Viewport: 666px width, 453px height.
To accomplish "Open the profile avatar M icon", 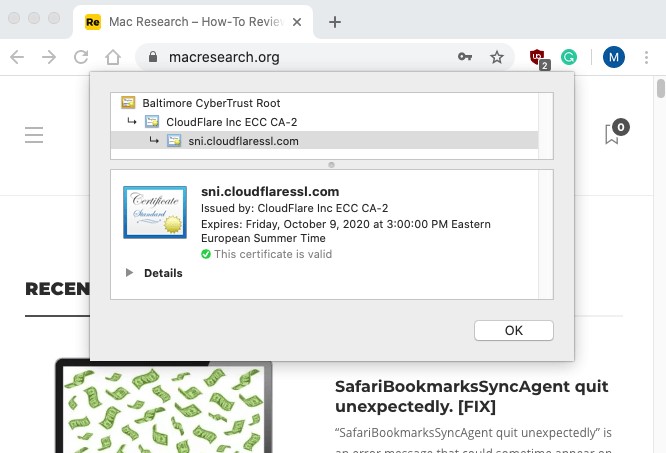I will point(613,58).
